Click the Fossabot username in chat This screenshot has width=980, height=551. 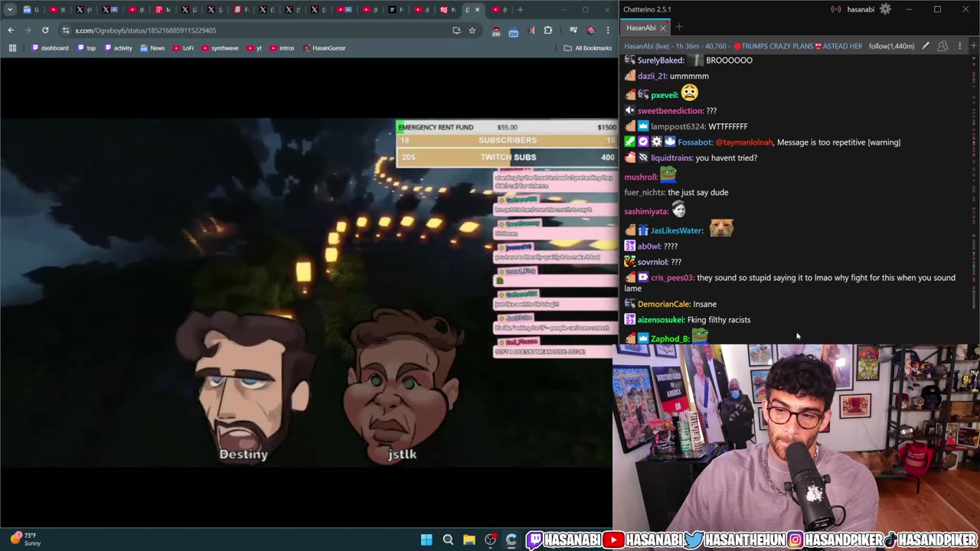coord(695,142)
